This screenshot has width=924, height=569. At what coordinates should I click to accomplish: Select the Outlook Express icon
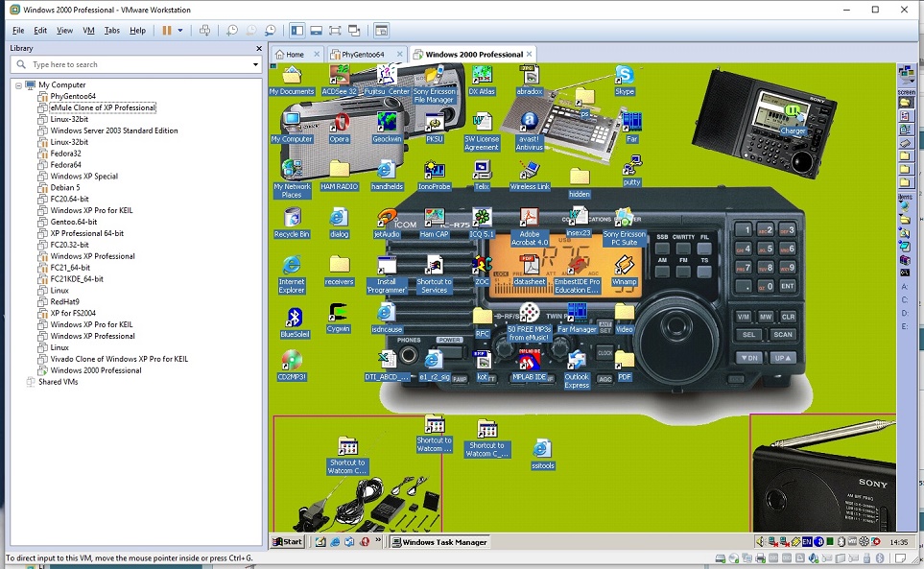[x=577, y=370]
